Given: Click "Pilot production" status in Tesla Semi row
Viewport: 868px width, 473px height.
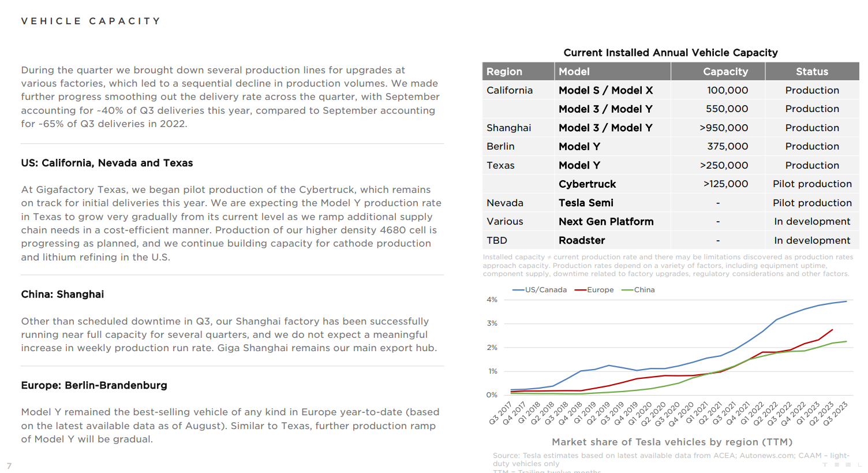Looking at the screenshot, I should (x=813, y=203).
